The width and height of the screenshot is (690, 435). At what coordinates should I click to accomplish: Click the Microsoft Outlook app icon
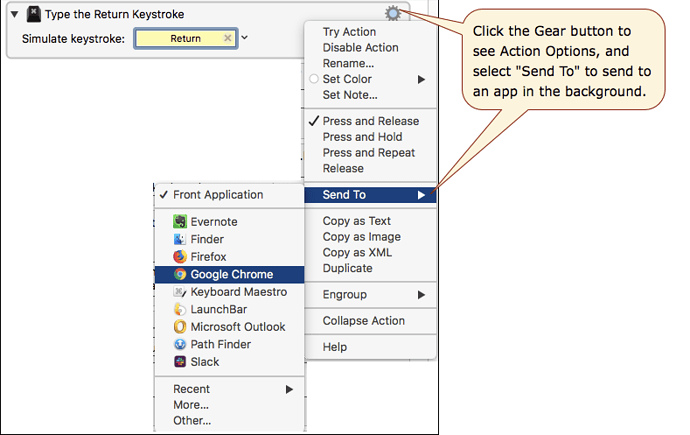coord(180,327)
